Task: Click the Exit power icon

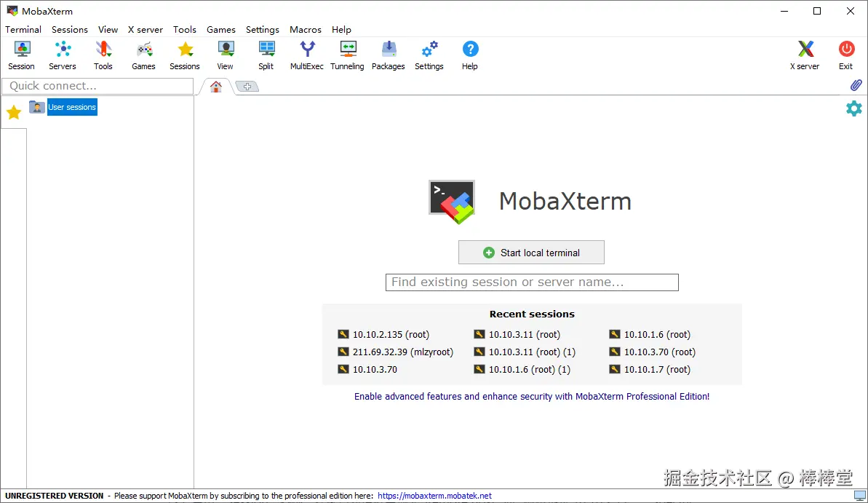Action: coord(846,55)
